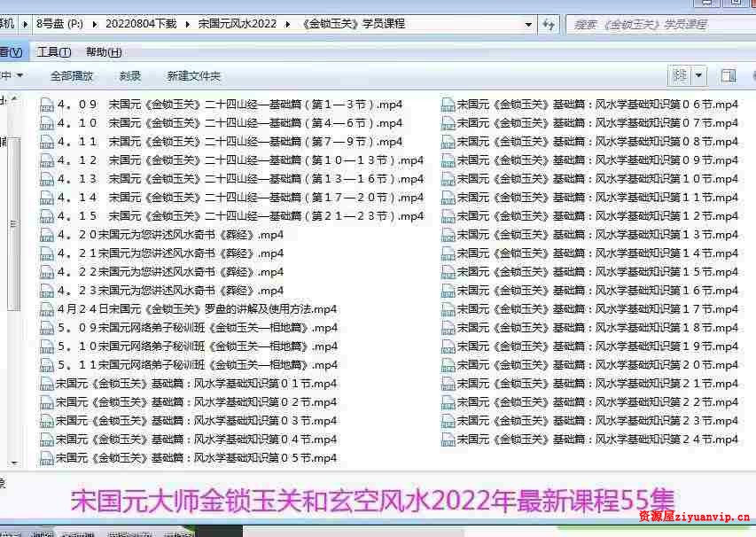Expand arrow before 8号盘 (P:) in path

pos(25,24)
